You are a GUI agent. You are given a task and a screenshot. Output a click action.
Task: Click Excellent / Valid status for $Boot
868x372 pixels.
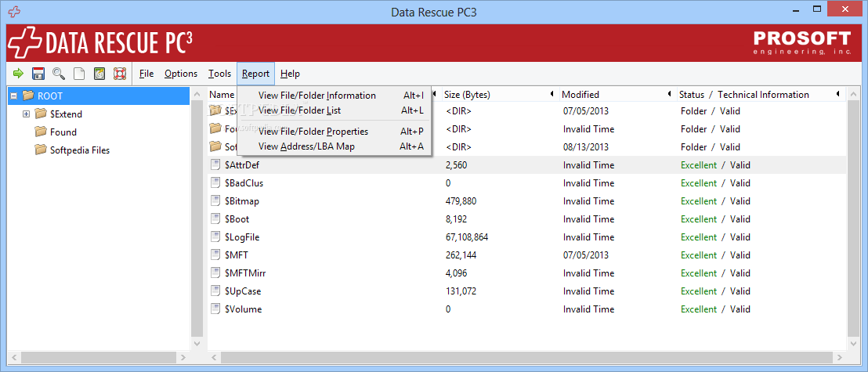715,219
